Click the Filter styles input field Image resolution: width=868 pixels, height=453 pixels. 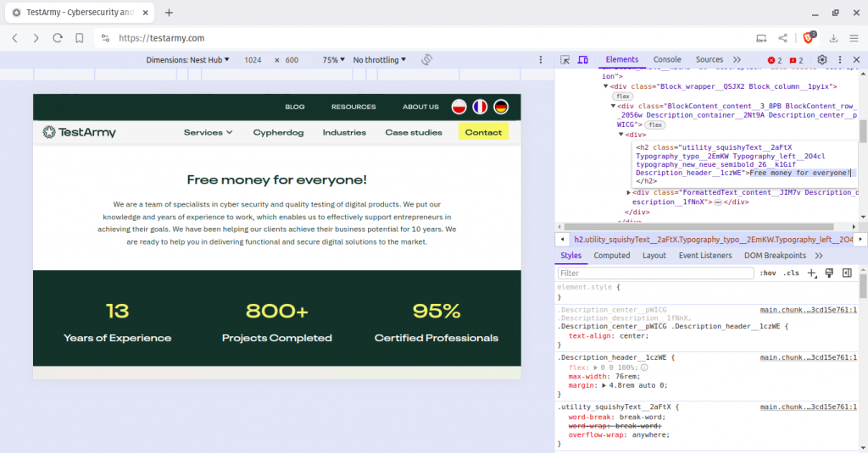coord(655,273)
